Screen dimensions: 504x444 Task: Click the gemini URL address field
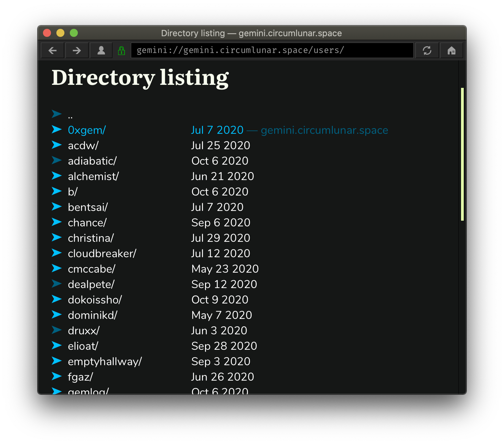click(272, 50)
